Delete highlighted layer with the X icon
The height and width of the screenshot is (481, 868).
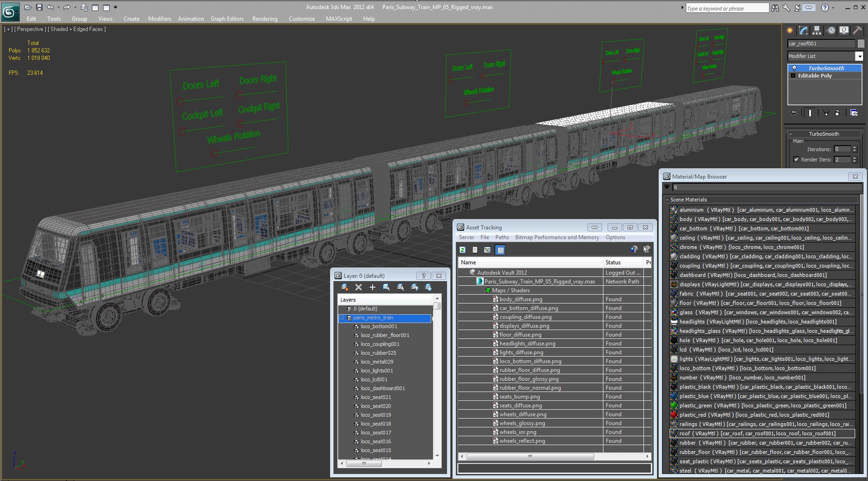(359, 287)
